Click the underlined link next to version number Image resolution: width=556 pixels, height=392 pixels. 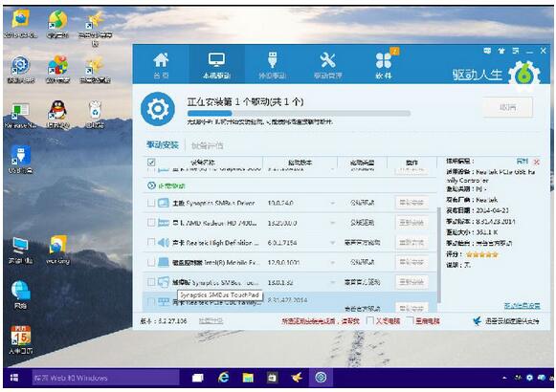pyautogui.click(x=211, y=321)
